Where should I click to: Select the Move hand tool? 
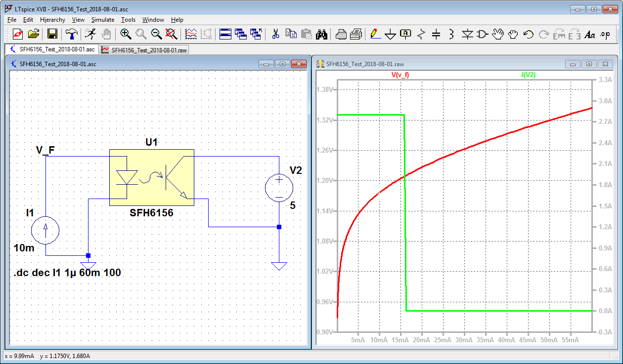(x=497, y=34)
